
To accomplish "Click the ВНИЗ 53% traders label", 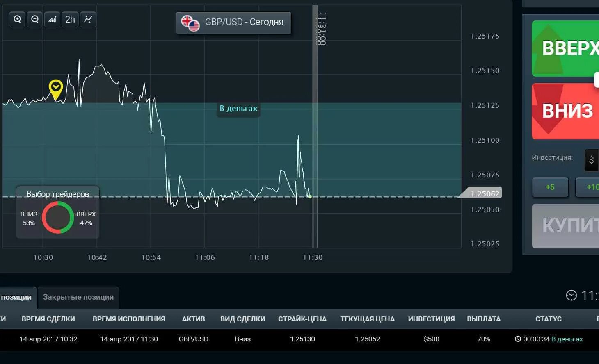I will click(x=29, y=218).
